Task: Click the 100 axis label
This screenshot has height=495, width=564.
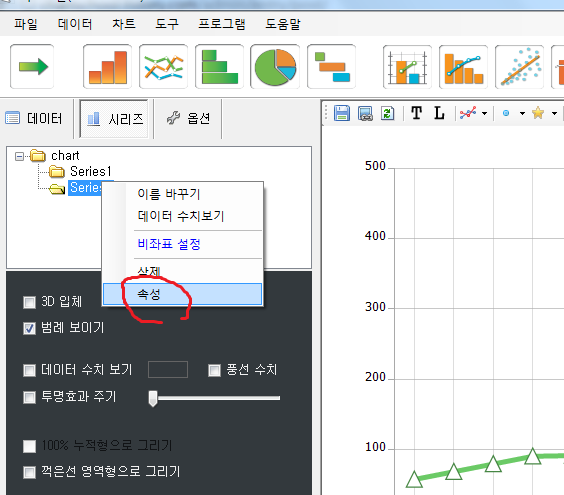Action: click(375, 447)
